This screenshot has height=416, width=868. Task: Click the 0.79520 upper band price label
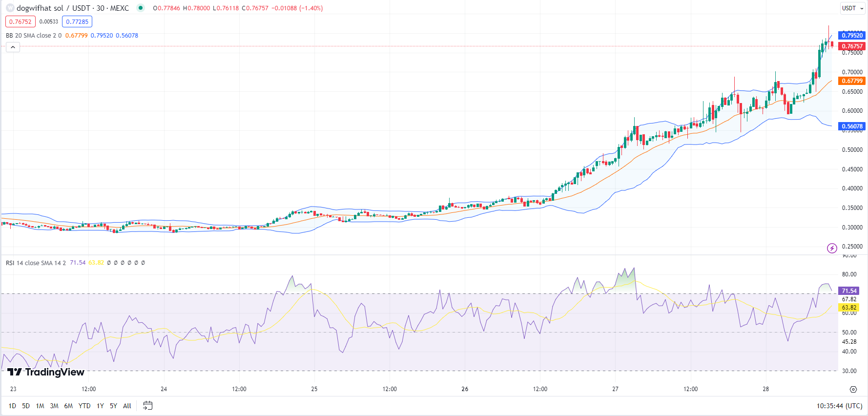click(852, 35)
